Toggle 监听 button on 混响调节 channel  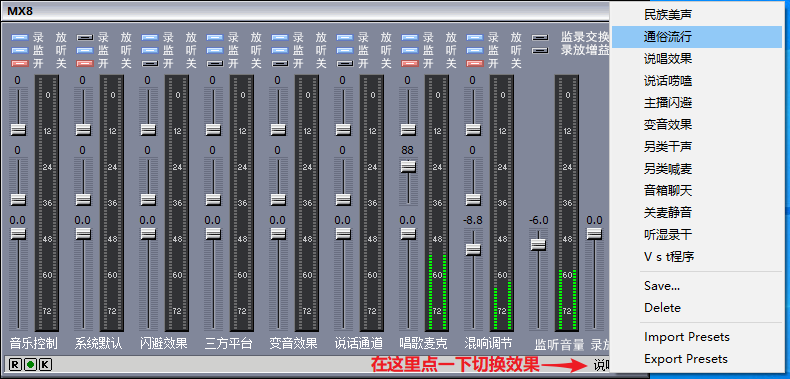pos(475,50)
